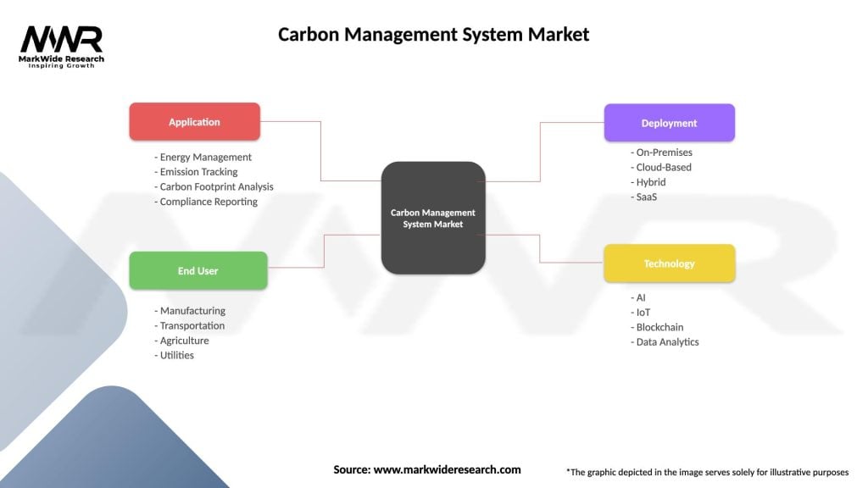Image resolution: width=868 pixels, height=488 pixels.
Task: Select the green End User box
Action: pyautogui.click(x=198, y=271)
